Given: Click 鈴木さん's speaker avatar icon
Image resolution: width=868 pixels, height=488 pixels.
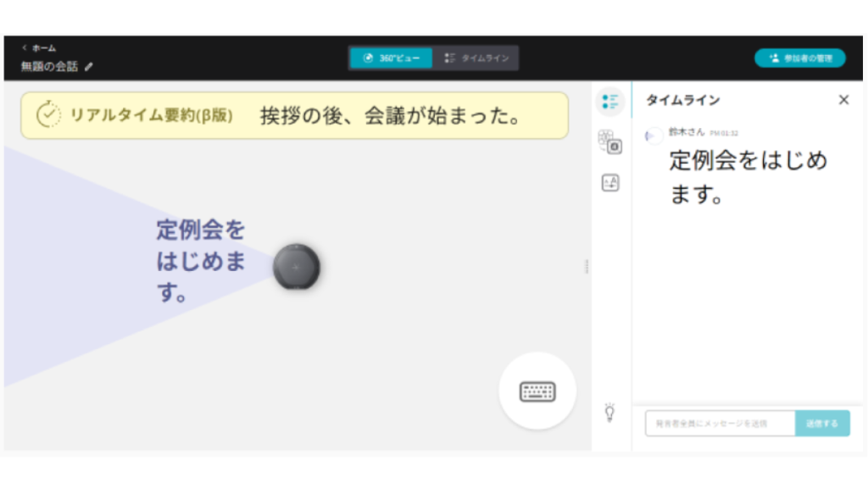Looking at the screenshot, I should coord(654,136).
